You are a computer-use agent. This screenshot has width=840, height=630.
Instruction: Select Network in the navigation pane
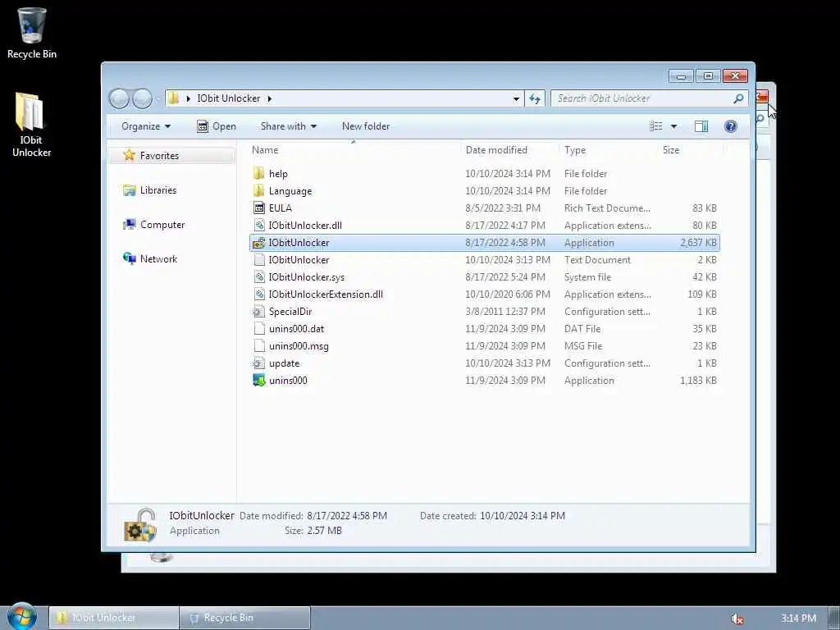click(158, 258)
